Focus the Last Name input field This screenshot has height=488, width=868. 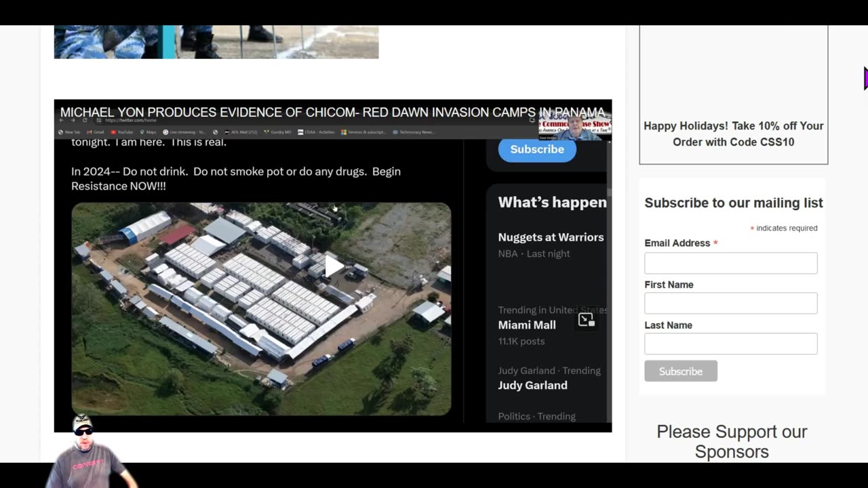click(731, 344)
